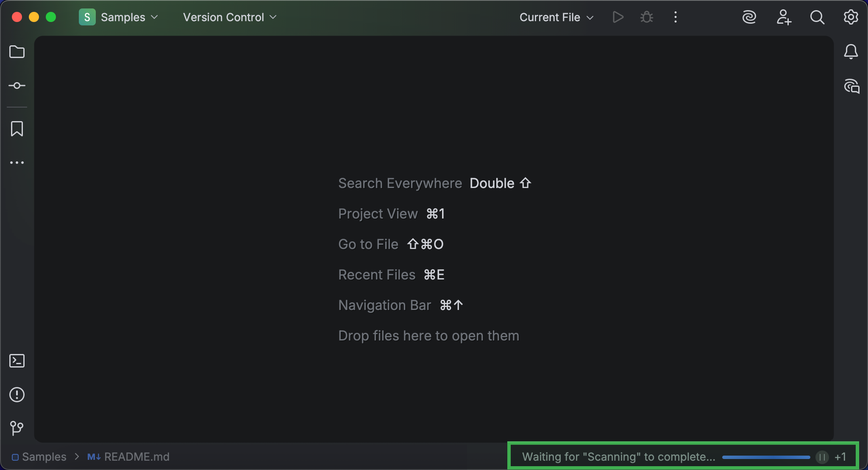Open the AI Chat panel icon
868x470 pixels.
[x=851, y=86]
